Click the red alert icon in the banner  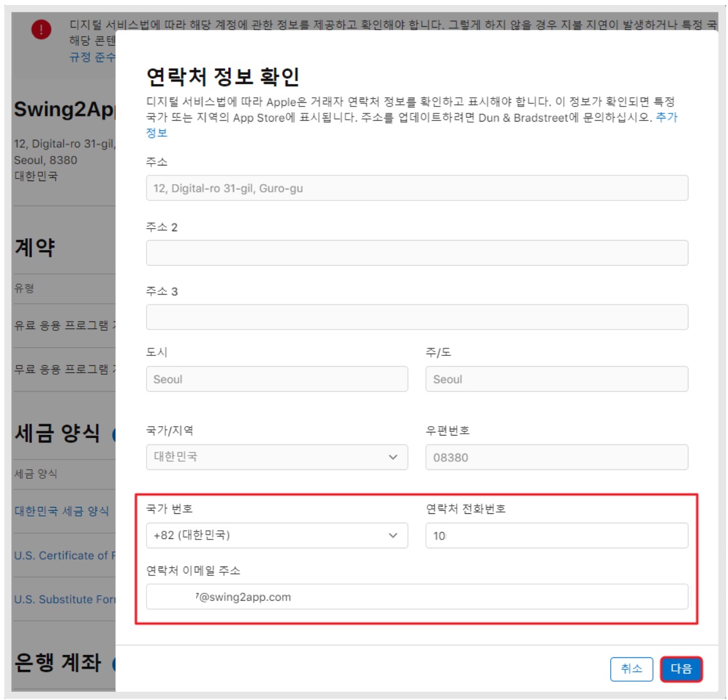point(41,29)
